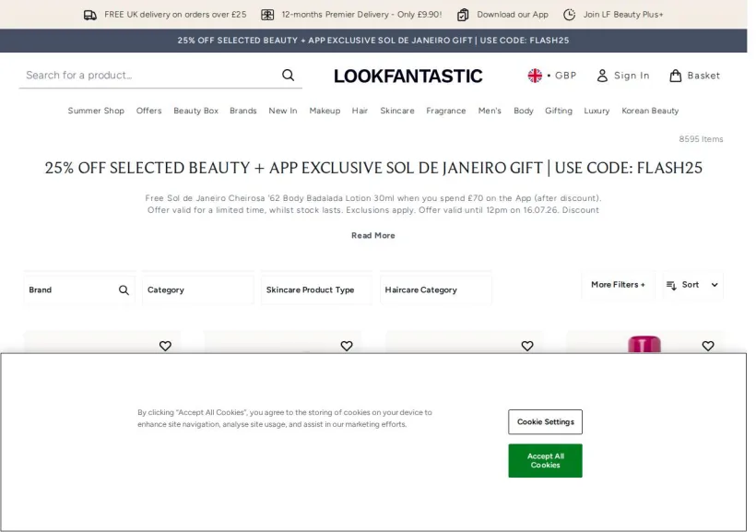Open the Brands menu item
Image resolution: width=756 pixels, height=532 pixels.
pos(243,111)
